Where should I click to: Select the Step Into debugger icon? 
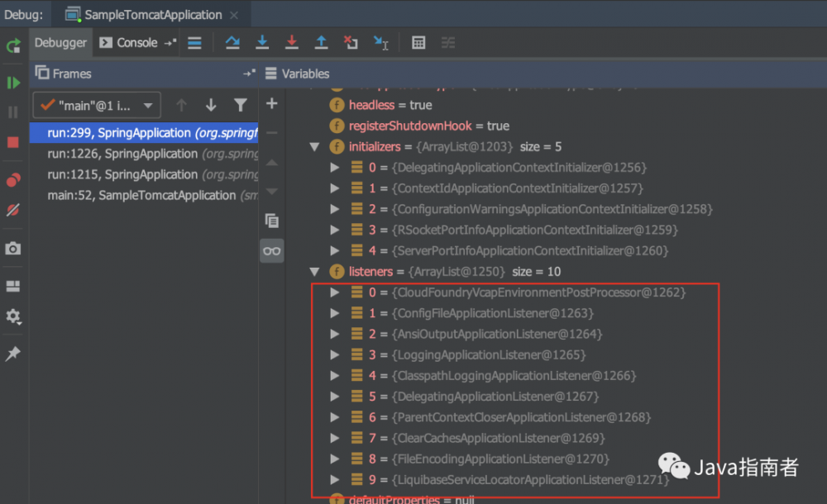(x=262, y=42)
